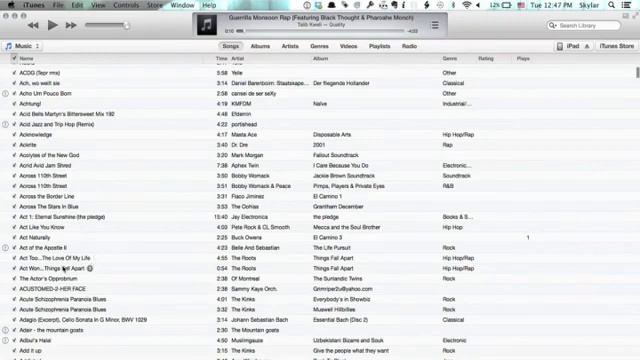Click the battery status icon

pyautogui.click(x=506, y=5)
